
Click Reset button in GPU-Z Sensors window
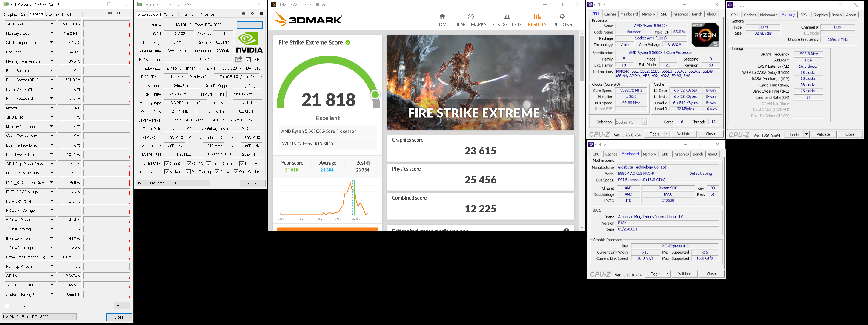[122, 305]
